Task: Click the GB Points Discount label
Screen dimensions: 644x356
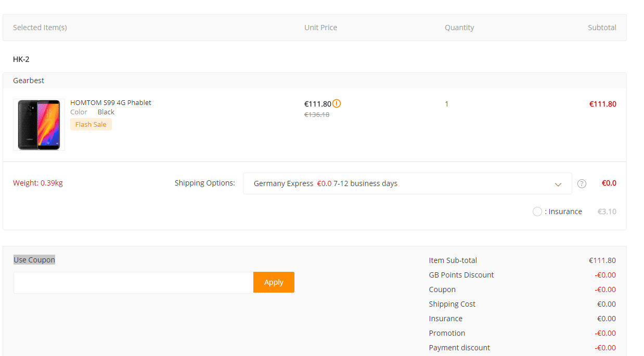Action: point(461,275)
